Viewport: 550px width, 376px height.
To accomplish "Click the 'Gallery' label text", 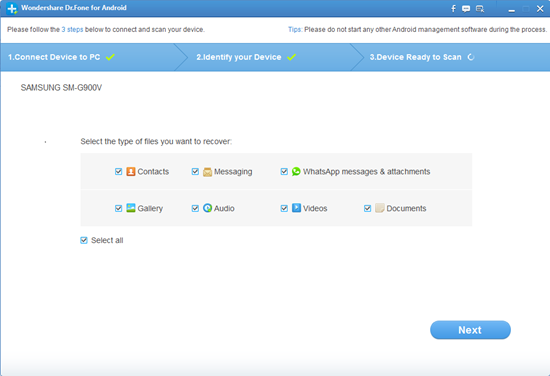I will pyautogui.click(x=150, y=208).
